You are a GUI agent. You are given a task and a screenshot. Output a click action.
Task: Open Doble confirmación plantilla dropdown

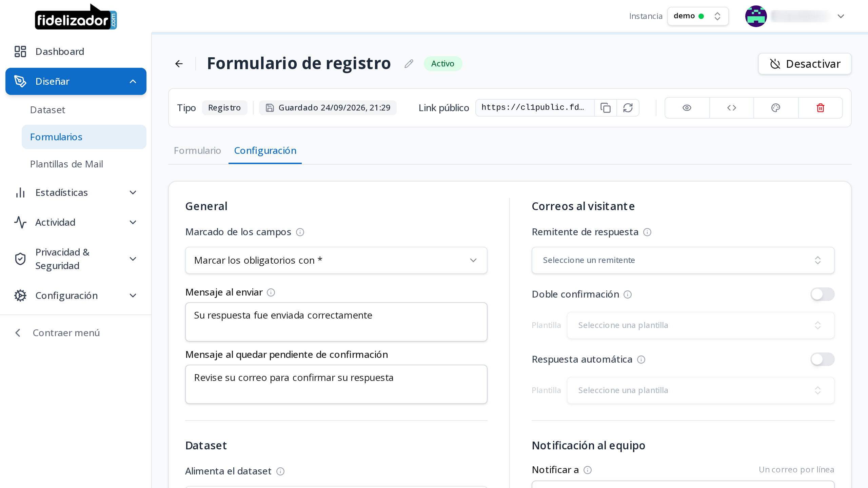click(701, 325)
